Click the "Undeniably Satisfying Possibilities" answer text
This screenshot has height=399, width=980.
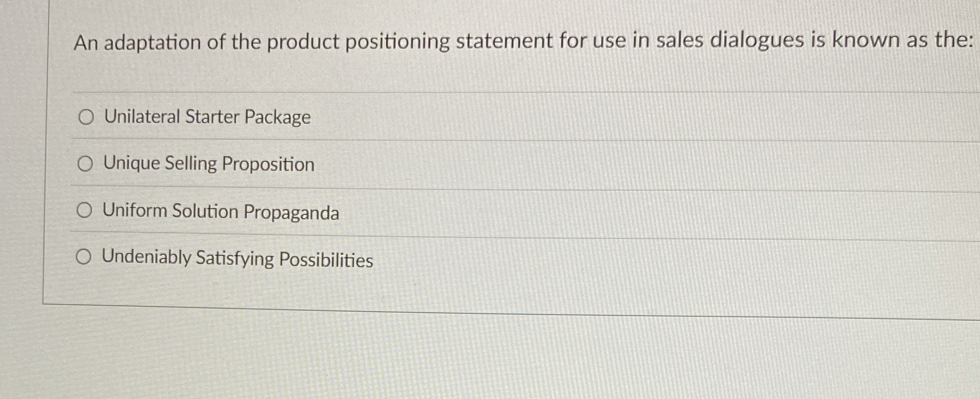click(x=237, y=258)
